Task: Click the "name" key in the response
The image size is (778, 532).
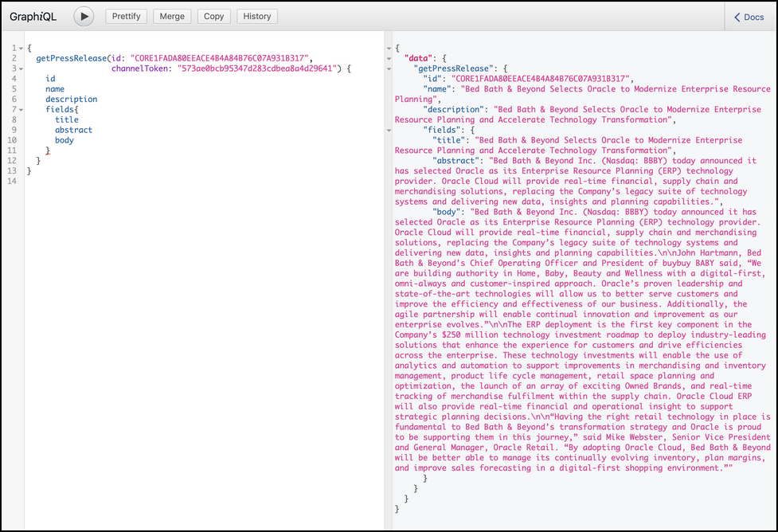Action: (x=437, y=89)
